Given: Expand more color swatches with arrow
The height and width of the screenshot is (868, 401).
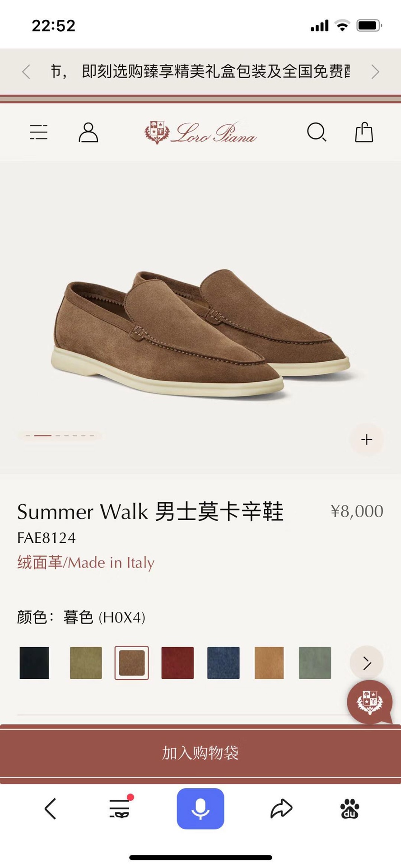Looking at the screenshot, I should pos(367,663).
